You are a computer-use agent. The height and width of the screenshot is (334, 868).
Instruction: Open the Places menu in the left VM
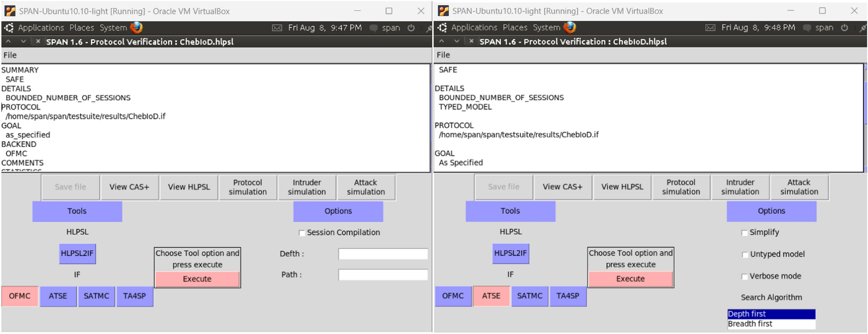81,28
